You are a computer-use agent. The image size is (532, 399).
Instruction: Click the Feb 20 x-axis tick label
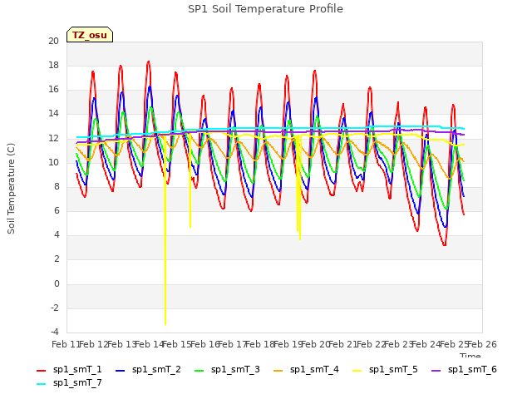pyautogui.click(x=316, y=344)
